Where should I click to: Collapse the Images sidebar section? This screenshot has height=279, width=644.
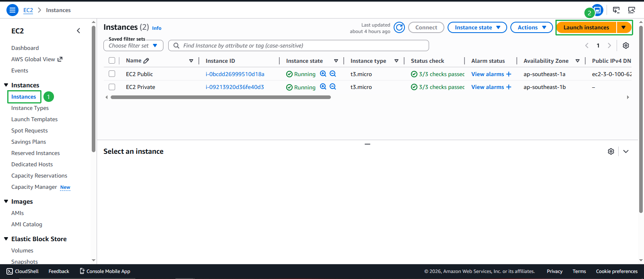click(6, 201)
